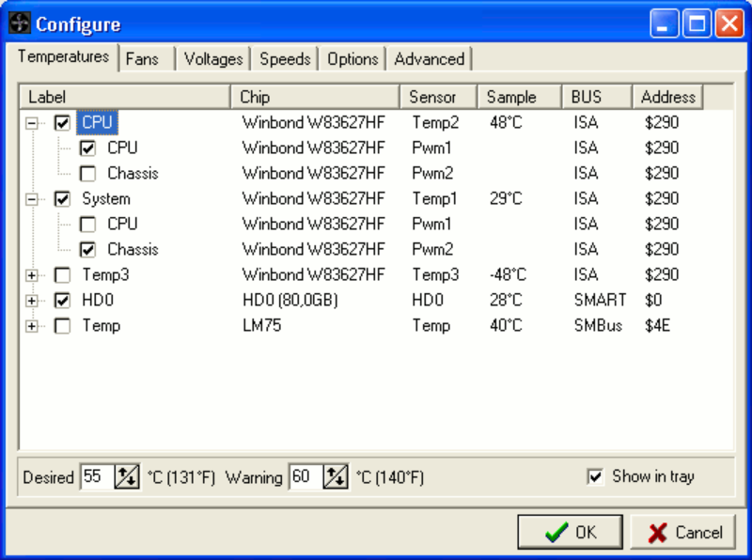Image resolution: width=752 pixels, height=560 pixels.
Task: Expand the HD0 tree node
Action: 33,301
